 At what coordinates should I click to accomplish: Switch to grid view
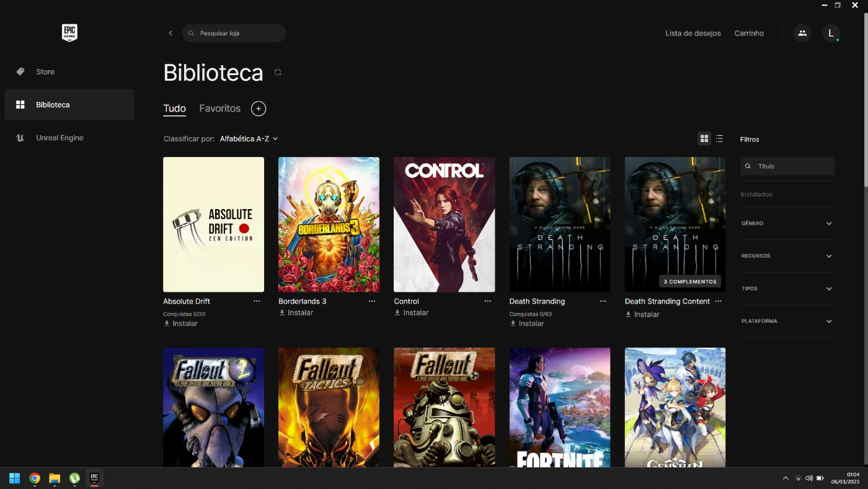(704, 138)
